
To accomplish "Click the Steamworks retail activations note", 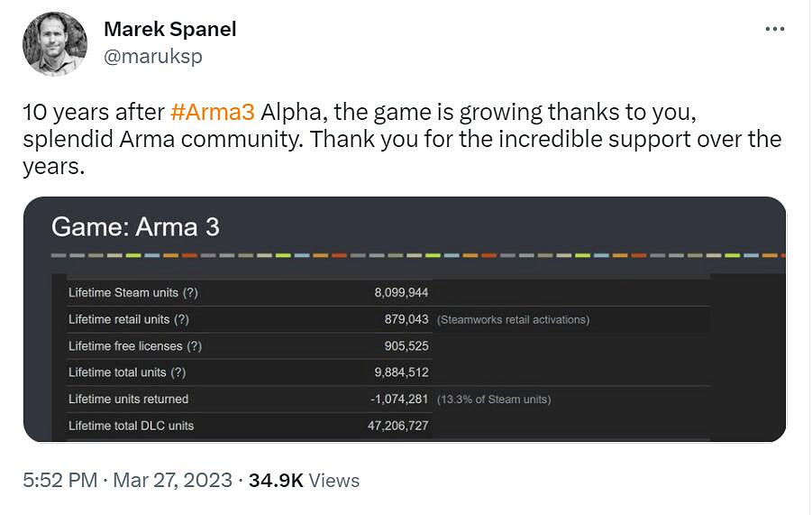I will click(x=513, y=320).
